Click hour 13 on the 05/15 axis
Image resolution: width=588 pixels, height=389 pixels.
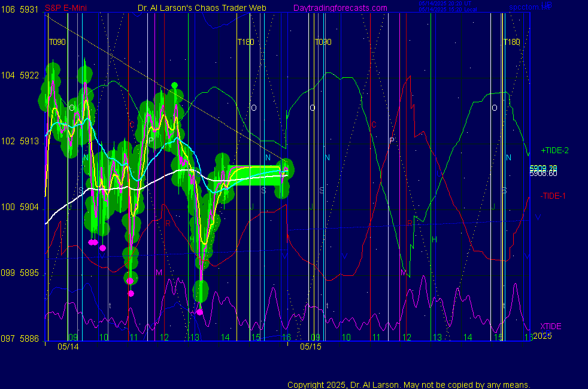tap(437, 338)
